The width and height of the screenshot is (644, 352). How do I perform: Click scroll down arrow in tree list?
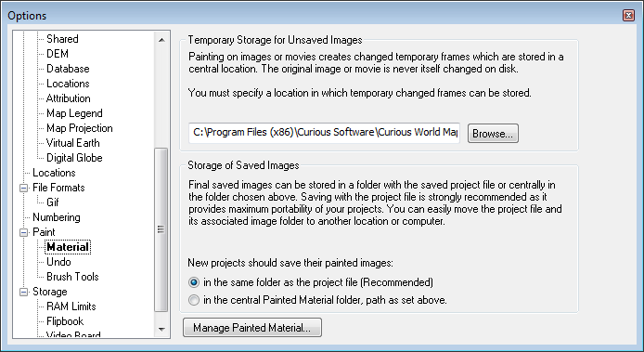tap(161, 329)
